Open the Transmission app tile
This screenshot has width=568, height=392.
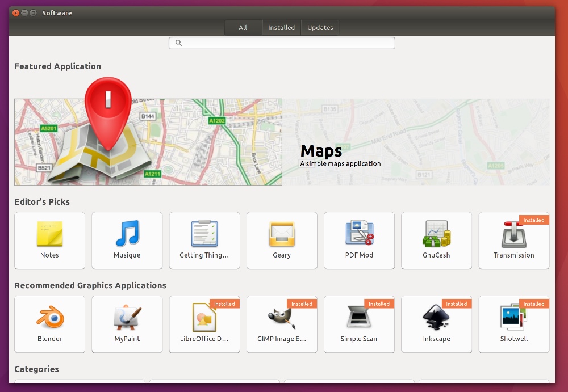pyautogui.click(x=513, y=241)
